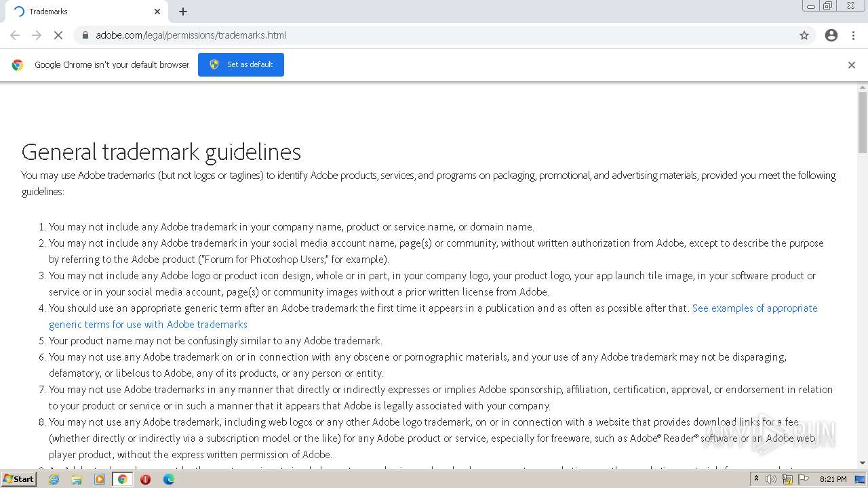The width and height of the screenshot is (868, 488).
Task: Show hidden system tray icons
Action: [x=757, y=479]
